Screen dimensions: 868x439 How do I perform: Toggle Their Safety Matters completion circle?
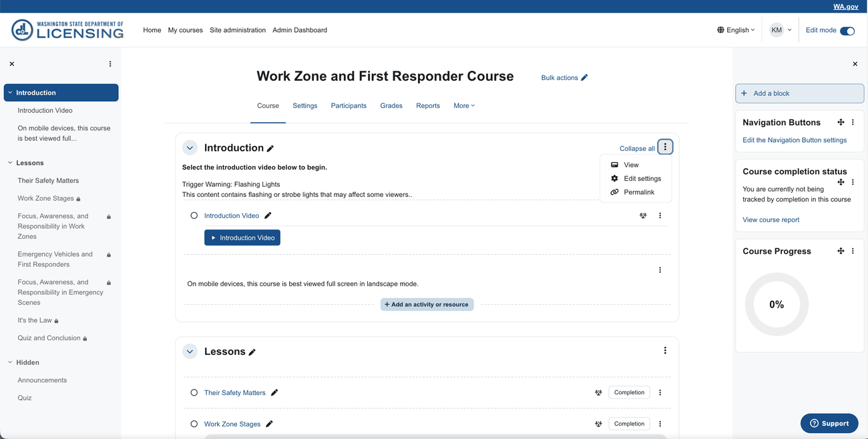(194, 393)
